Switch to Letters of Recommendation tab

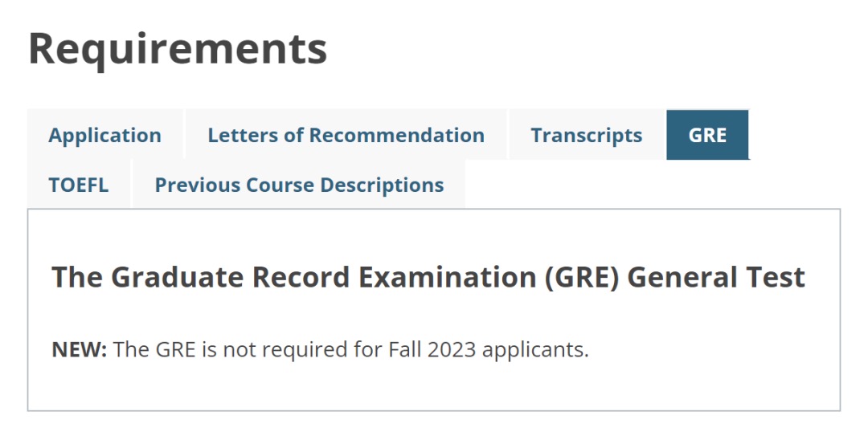tap(346, 135)
